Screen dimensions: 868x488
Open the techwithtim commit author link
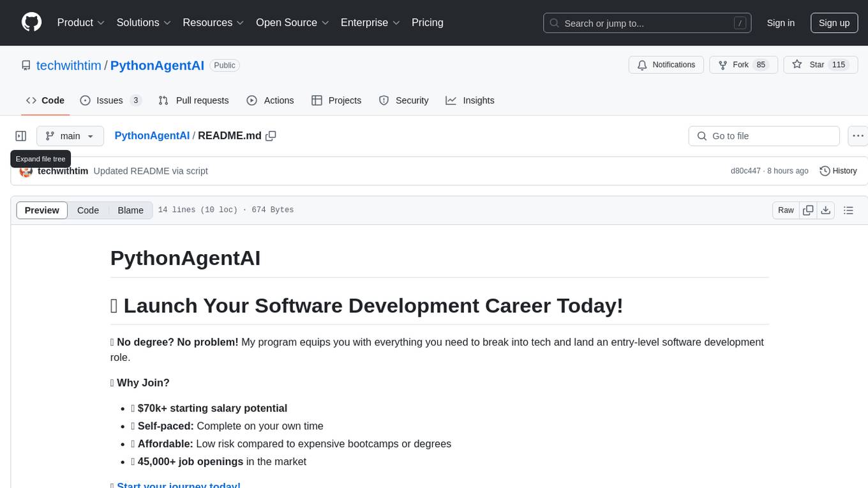[63, 171]
